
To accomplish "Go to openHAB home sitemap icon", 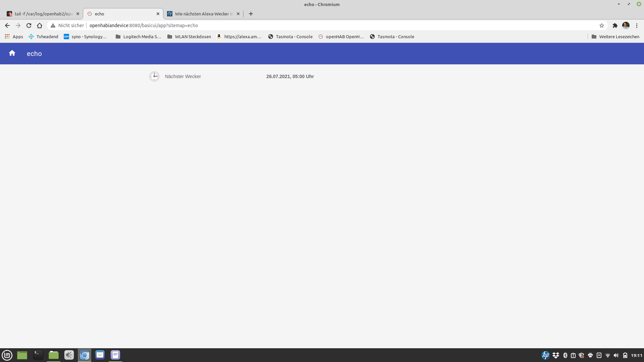I will pos(12,53).
